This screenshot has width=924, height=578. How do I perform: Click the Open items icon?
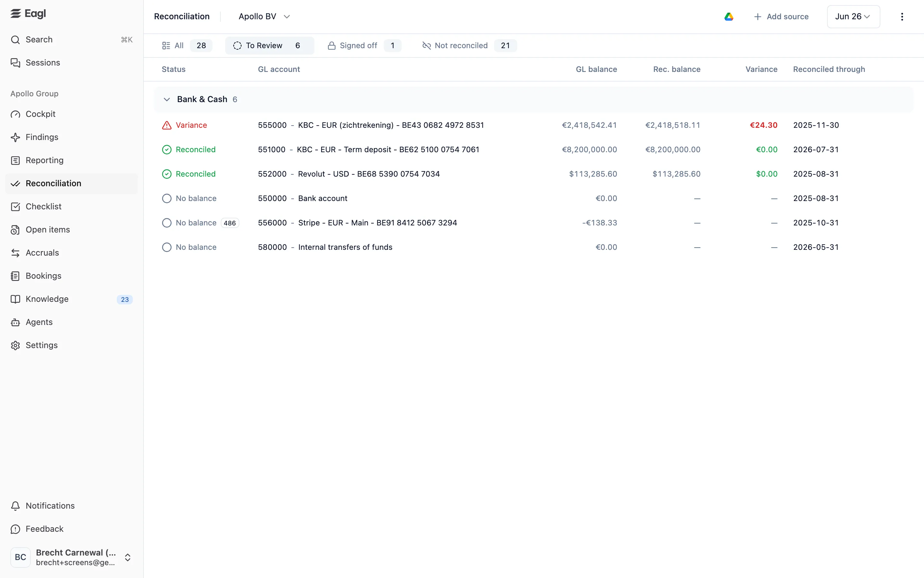click(x=15, y=230)
